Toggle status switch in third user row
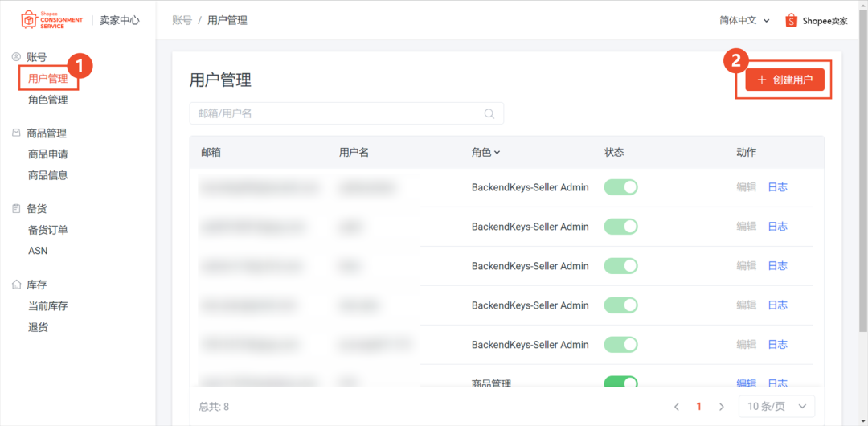Viewport: 868px width, 426px height. coord(620,266)
